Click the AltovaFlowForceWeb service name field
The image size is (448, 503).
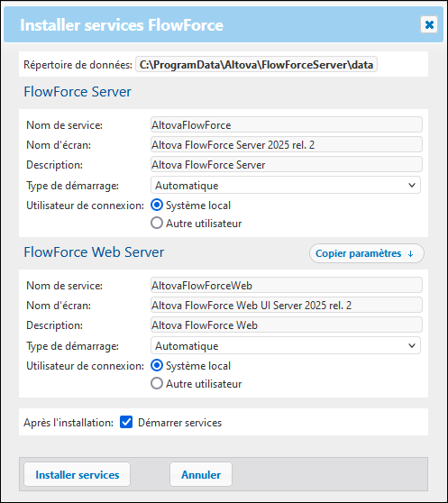287,285
